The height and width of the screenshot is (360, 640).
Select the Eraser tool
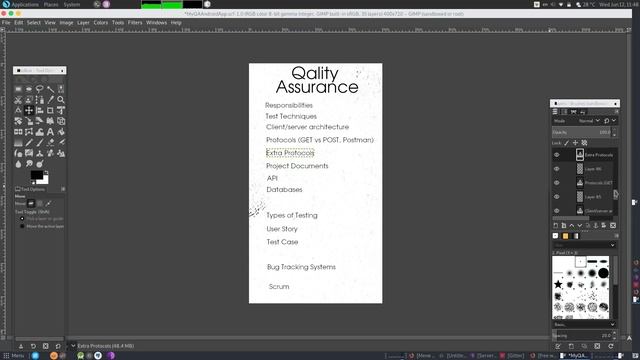50,142
